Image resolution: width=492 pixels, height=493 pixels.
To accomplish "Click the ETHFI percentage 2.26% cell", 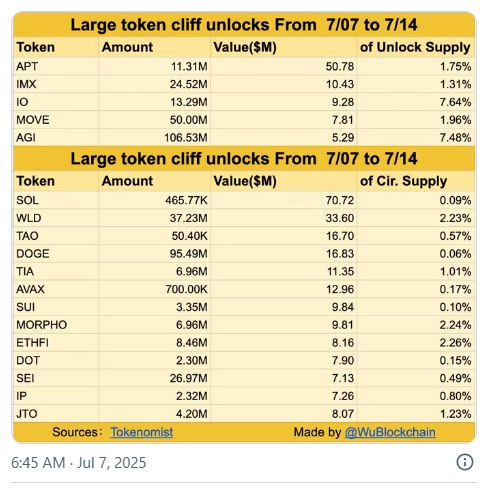I will click(x=415, y=343).
